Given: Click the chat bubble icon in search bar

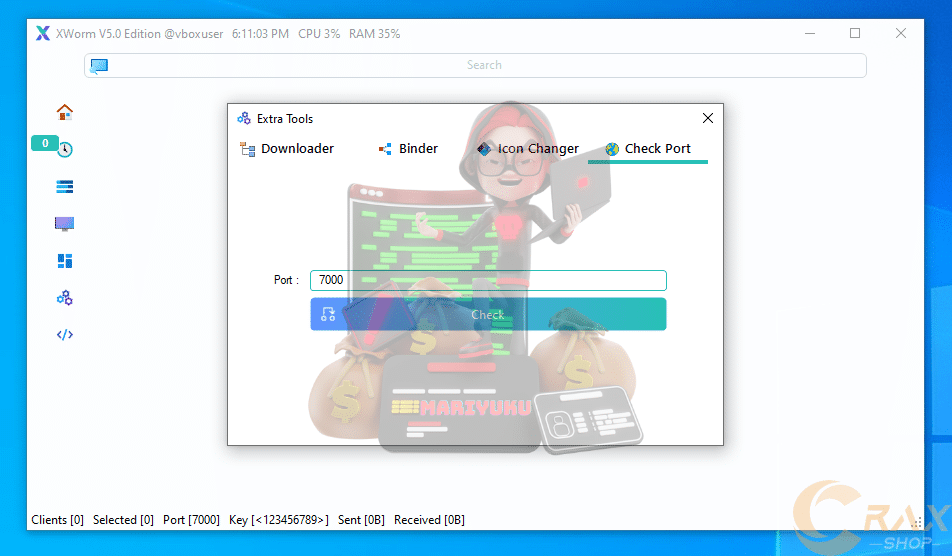Looking at the screenshot, I should coord(99,66).
